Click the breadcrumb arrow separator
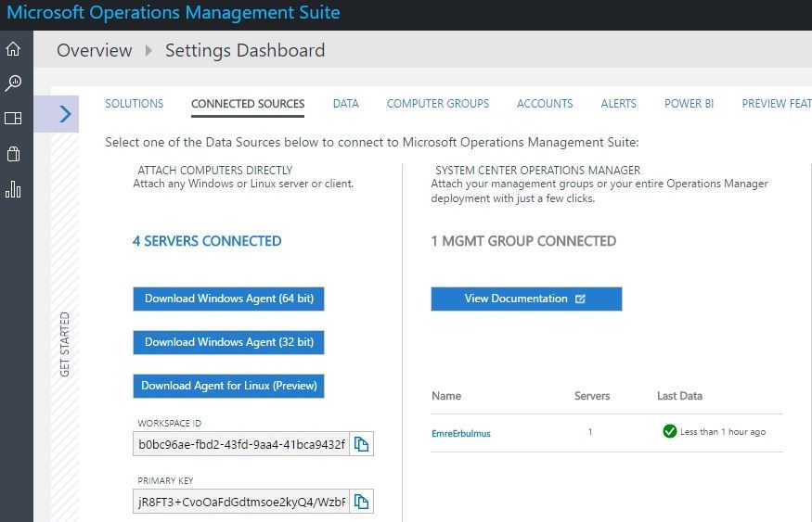This screenshot has width=812, height=522. 148,50
